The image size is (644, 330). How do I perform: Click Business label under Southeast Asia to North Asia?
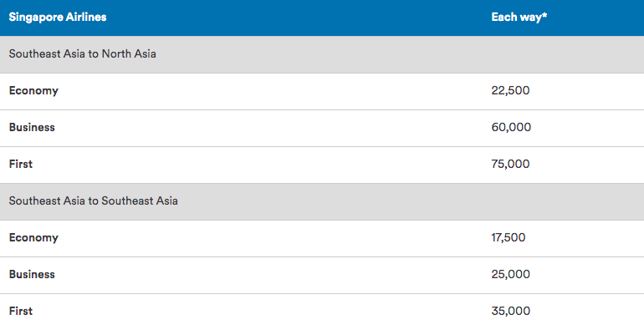coord(32,127)
